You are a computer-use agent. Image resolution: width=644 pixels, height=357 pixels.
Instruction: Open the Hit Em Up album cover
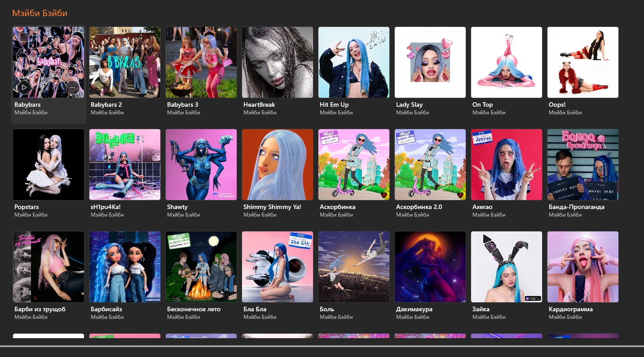point(354,62)
